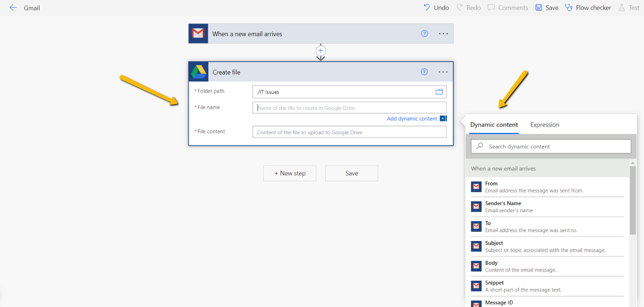Click the File content input field
The image size is (644, 307).
pyautogui.click(x=349, y=132)
